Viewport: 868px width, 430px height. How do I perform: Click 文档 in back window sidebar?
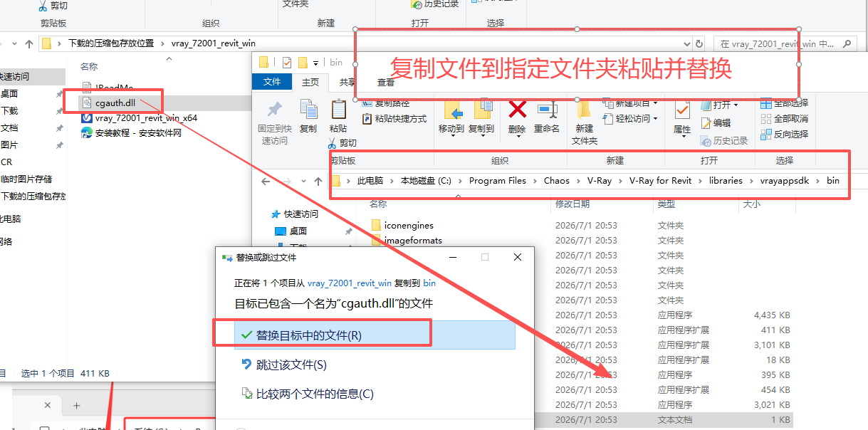9,128
